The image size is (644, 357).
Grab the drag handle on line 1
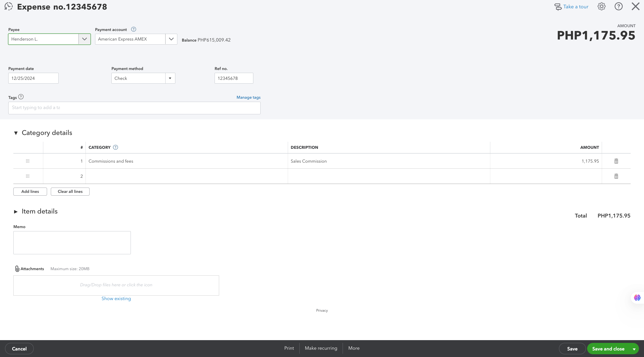pyautogui.click(x=28, y=161)
